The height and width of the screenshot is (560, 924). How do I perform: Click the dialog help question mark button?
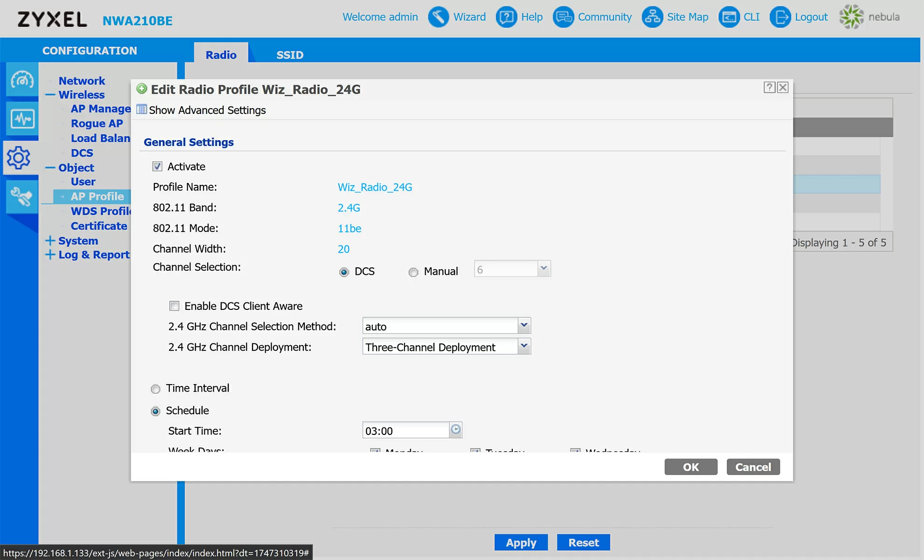769,87
